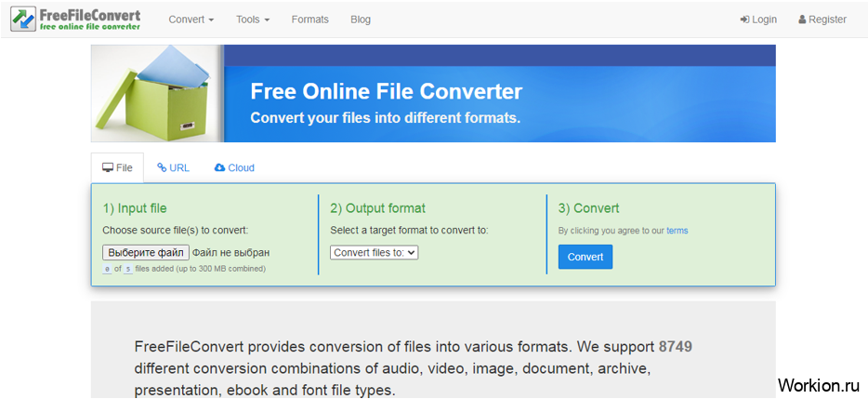Screen dimensions: 868x399
Task: Click the blue Convert button
Action: (585, 257)
